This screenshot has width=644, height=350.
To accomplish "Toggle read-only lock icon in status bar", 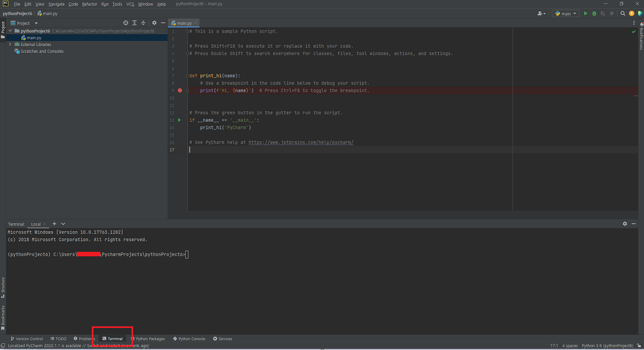I will point(639,346).
